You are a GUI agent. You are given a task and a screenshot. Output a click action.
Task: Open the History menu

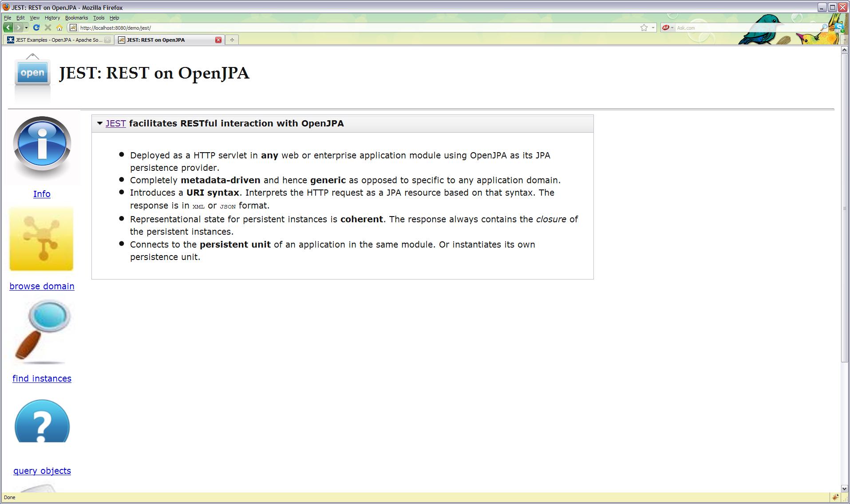pyautogui.click(x=52, y=18)
